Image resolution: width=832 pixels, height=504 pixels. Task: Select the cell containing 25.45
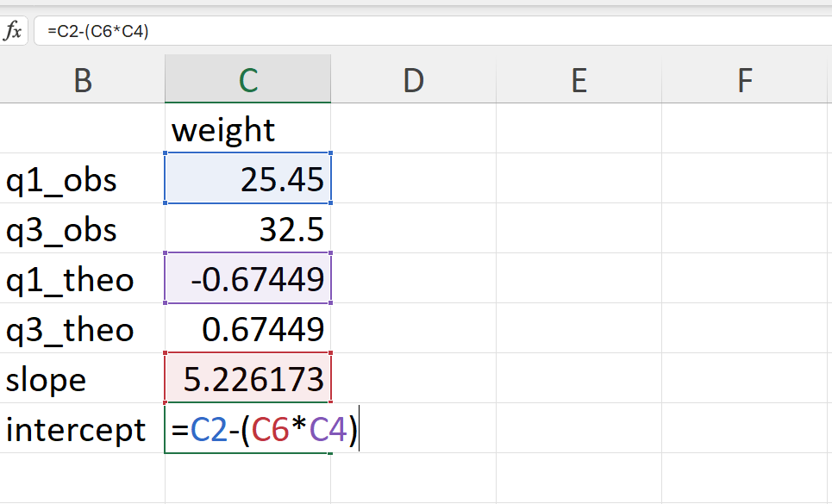click(247, 178)
